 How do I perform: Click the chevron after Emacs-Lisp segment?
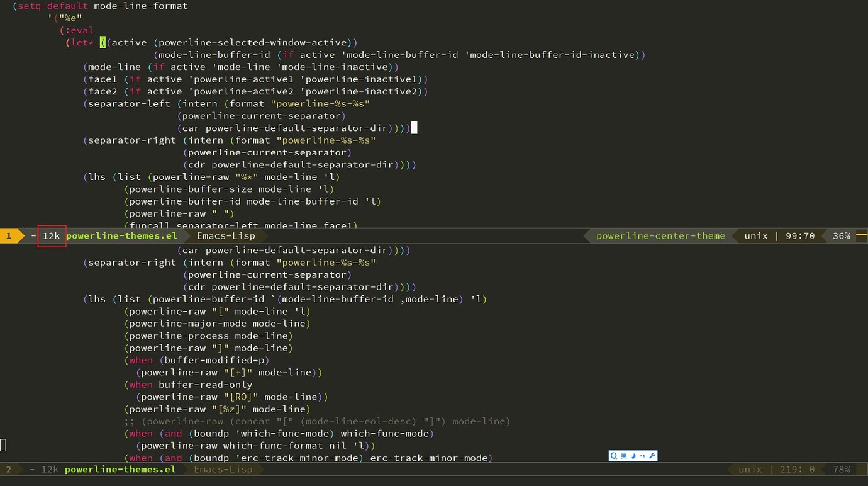tap(265, 235)
